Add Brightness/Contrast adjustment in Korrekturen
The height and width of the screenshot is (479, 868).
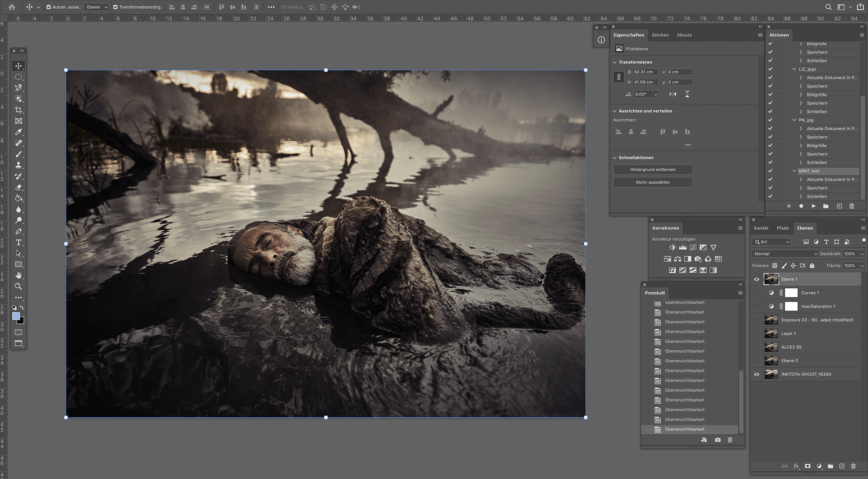(672, 248)
